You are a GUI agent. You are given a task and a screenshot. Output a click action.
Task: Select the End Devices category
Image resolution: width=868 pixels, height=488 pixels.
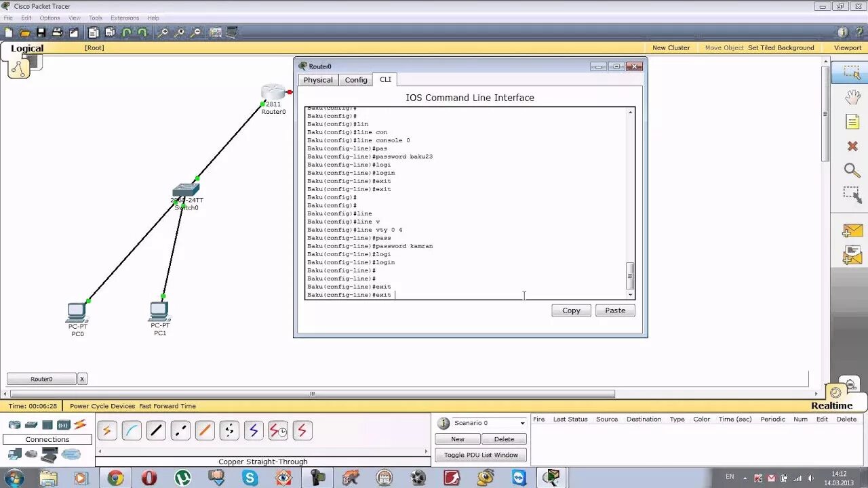14,454
